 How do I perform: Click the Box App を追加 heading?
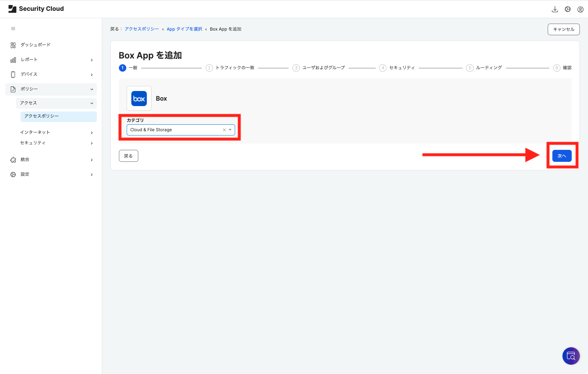tap(150, 55)
